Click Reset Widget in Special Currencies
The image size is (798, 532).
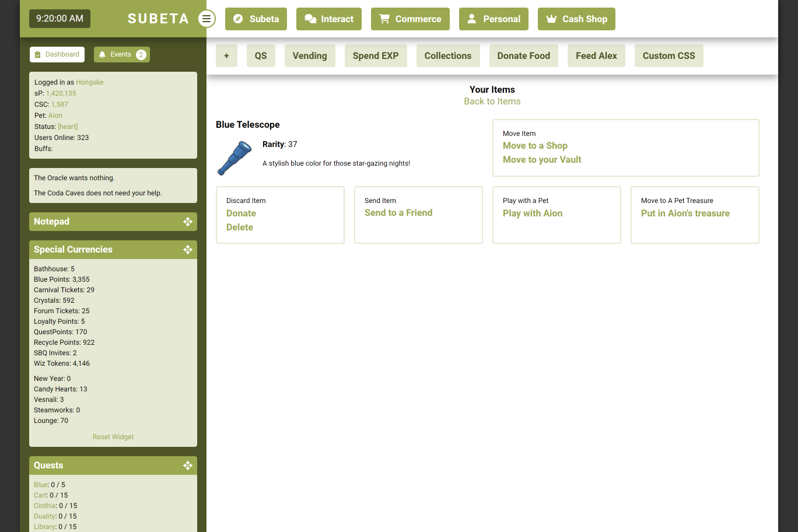113,437
